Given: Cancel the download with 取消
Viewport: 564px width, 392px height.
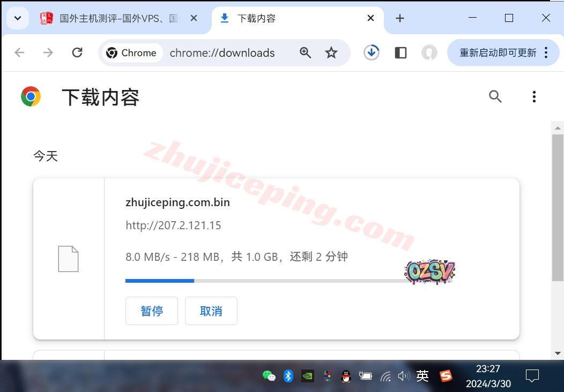Looking at the screenshot, I should click(x=211, y=311).
